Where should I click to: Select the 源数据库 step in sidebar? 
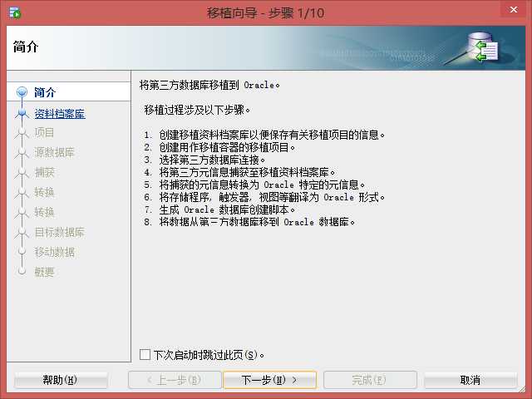click(x=54, y=152)
